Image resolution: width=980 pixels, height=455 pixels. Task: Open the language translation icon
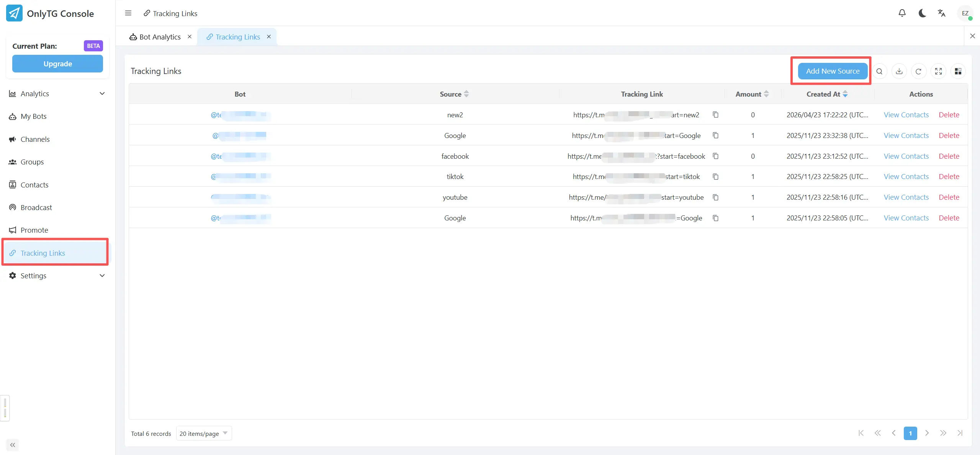(x=942, y=13)
